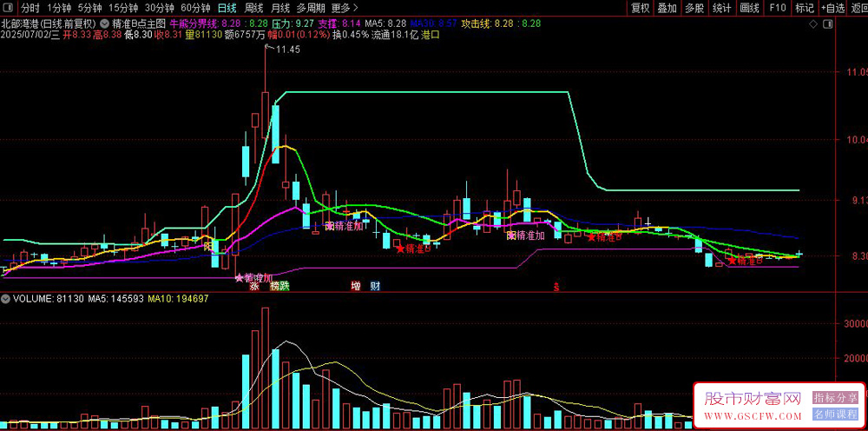Screen dimensions: 868x431
Task: Click the pink star 精准加 signal marker
Action: (254, 277)
